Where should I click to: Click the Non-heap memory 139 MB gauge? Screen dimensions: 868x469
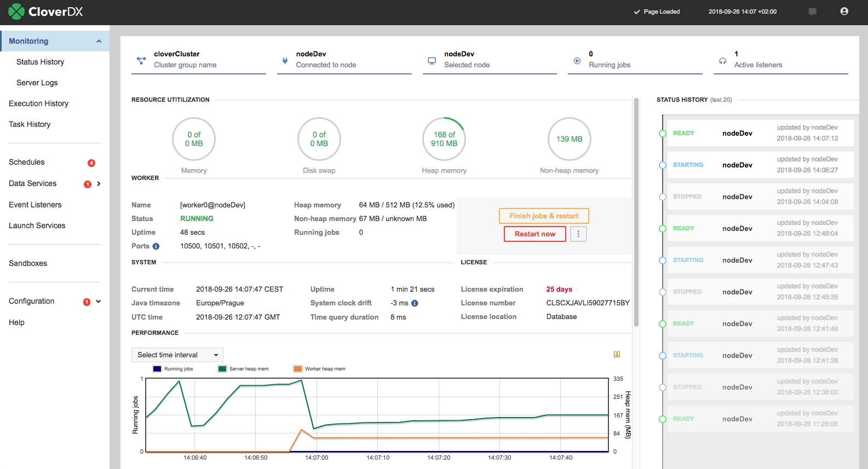570,139
